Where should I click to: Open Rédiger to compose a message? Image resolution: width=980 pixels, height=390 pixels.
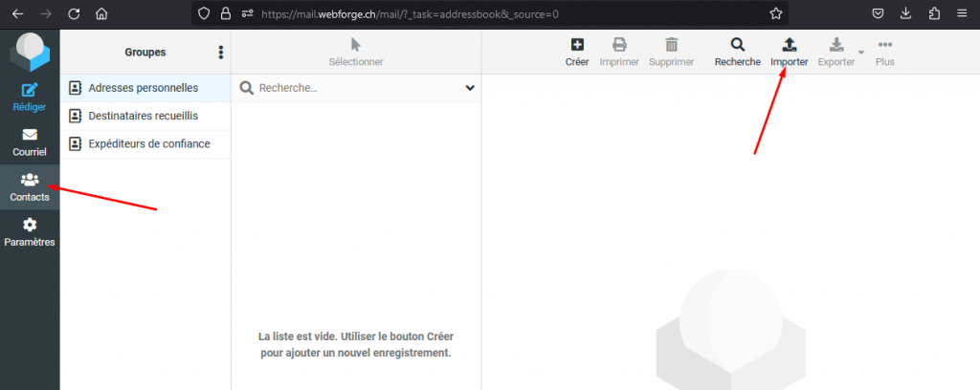(30, 97)
